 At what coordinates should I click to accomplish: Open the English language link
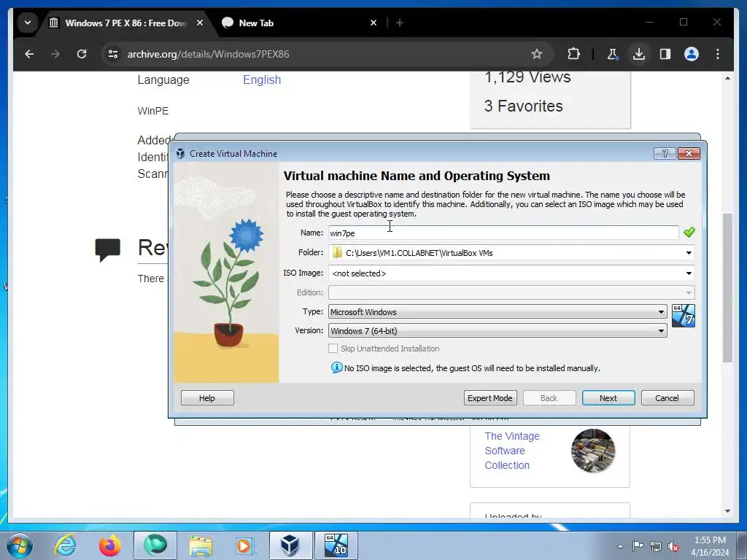pyautogui.click(x=262, y=80)
